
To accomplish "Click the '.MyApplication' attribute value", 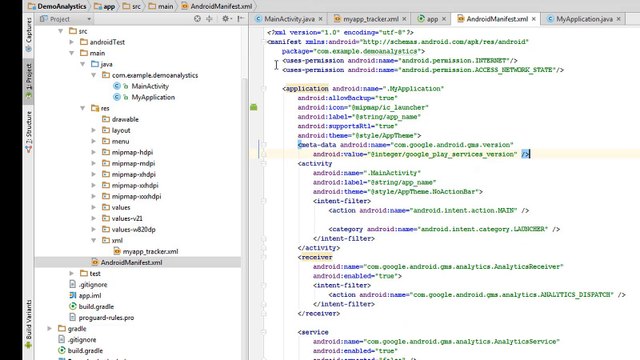I will 413,89.
